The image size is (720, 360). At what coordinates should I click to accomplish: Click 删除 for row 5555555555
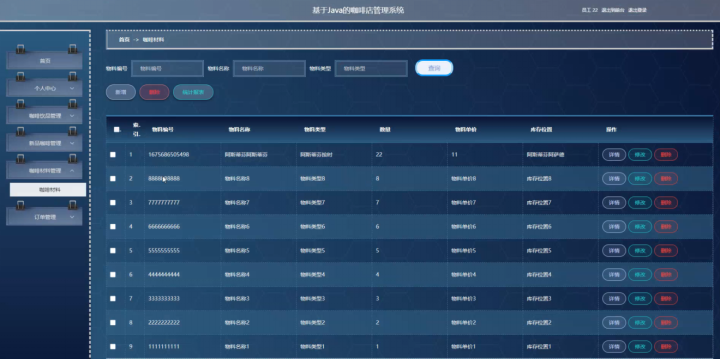click(666, 251)
